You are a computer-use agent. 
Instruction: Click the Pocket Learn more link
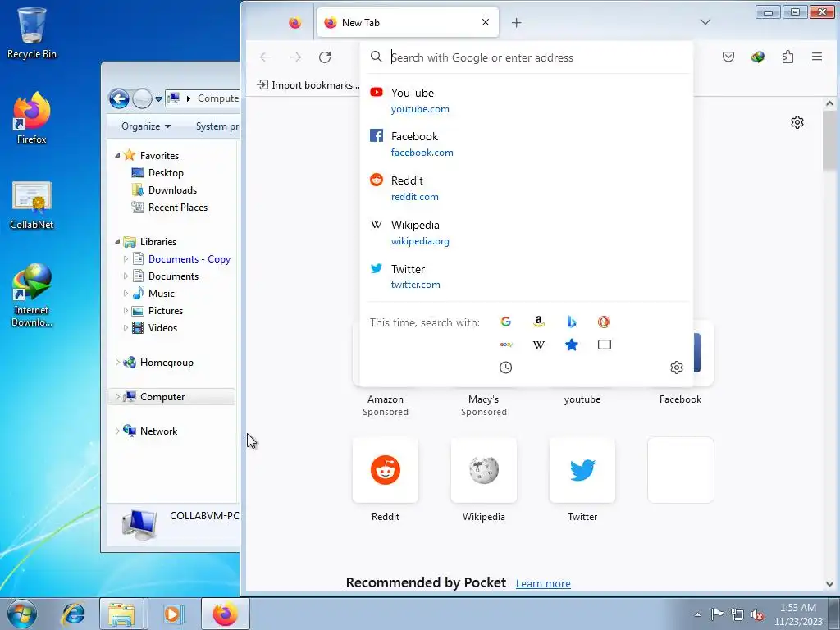pyautogui.click(x=543, y=583)
